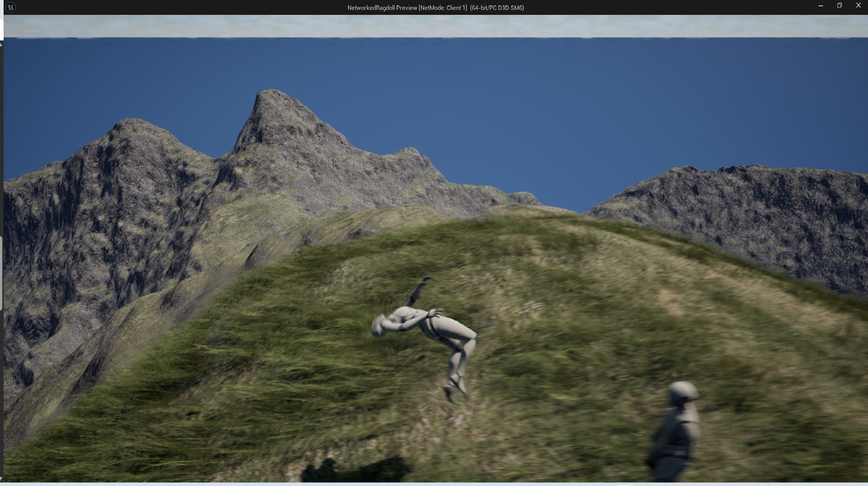
Task: Restore down the preview window
Action: (840, 6)
